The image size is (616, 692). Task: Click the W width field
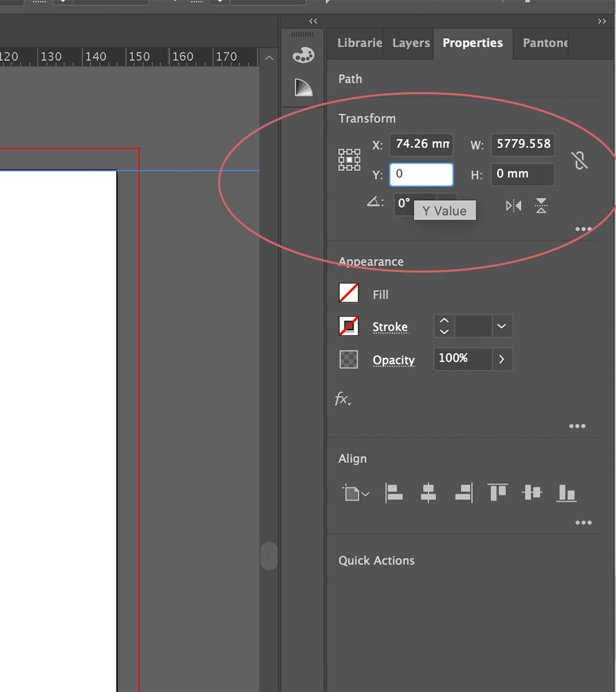point(523,145)
